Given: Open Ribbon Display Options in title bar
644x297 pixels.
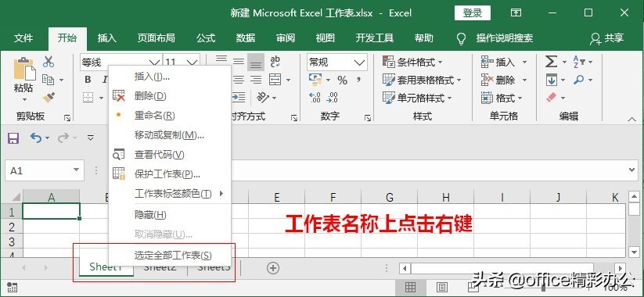Looking at the screenshot, I should (516, 13).
